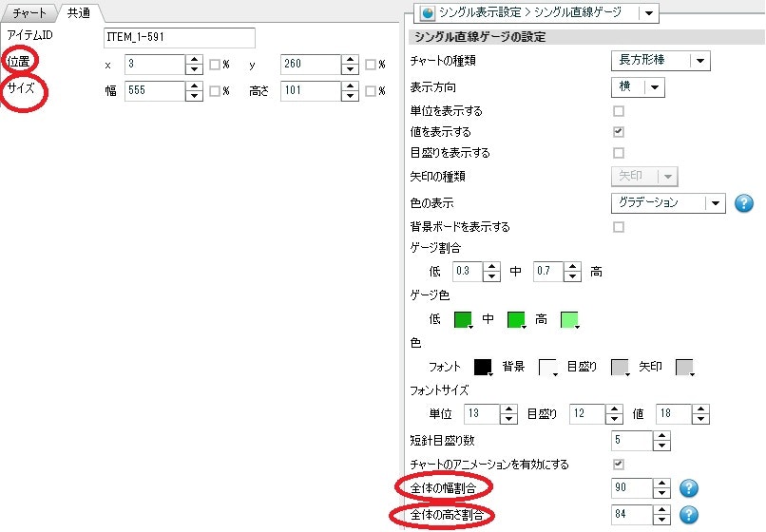Click the y position input field
Viewport: 766px width, 532px height.
tap(311, 64)
